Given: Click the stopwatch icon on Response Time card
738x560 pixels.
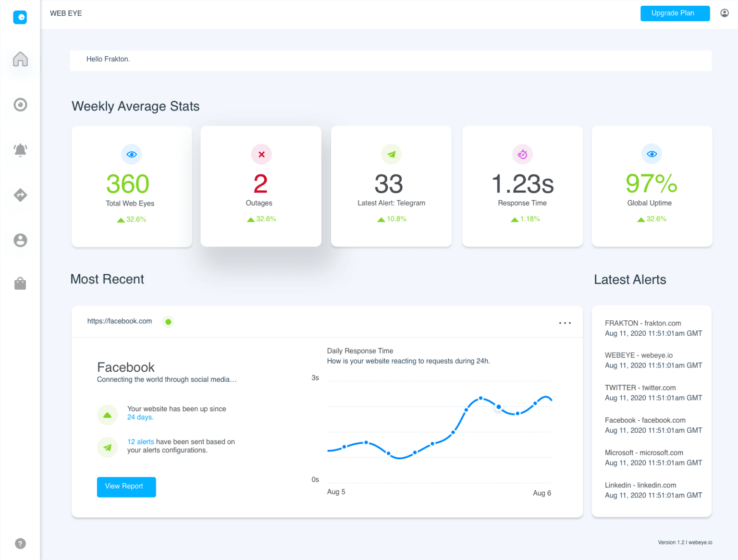Looking at the screenshot, I should pyautogui.click(x=522, y=154).
